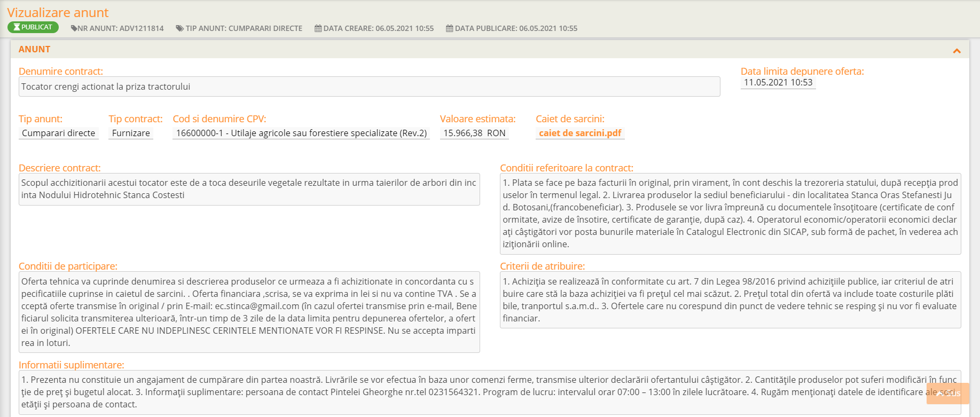Click the green PUBLICAT status badge
Viewport: 980px width, 417px height.
coord(33,27)
